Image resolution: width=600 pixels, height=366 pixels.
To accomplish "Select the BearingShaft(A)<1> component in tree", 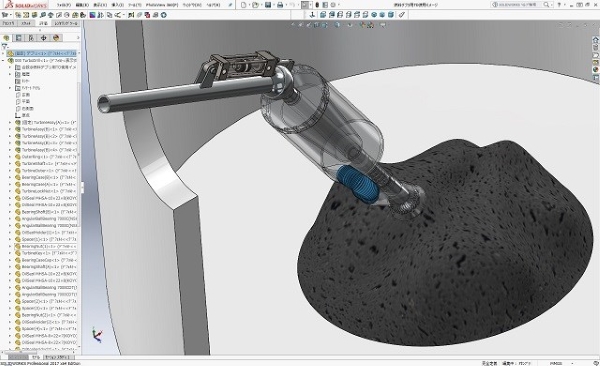I will coord(46,267).
